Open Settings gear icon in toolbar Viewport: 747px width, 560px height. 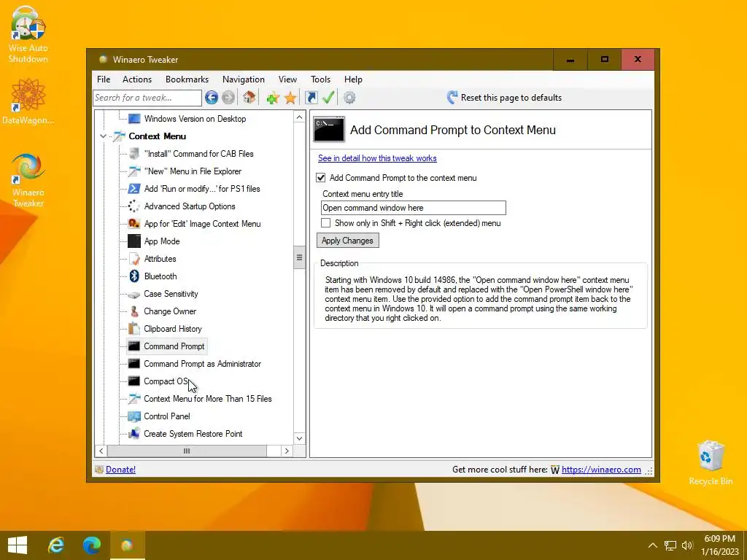pos(349,98)
